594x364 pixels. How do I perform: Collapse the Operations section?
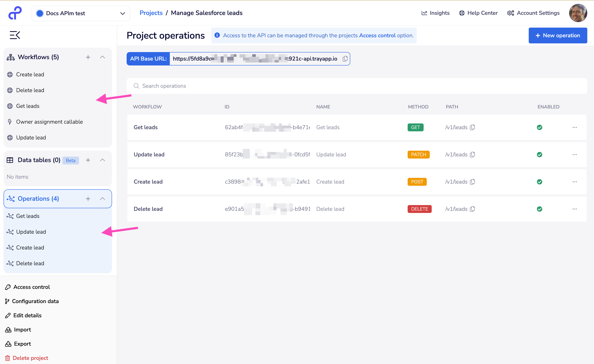pyautogui.click(x=103, y=199)
